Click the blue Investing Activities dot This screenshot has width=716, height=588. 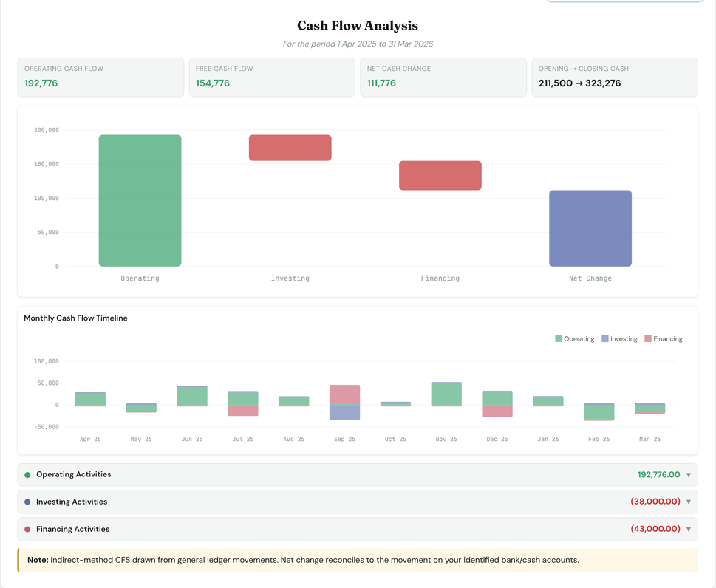coord(27,502)
